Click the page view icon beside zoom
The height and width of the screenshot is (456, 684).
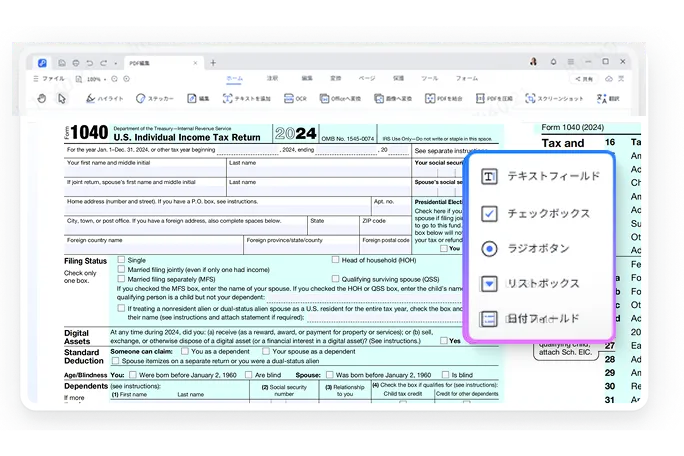coord(79,79)
